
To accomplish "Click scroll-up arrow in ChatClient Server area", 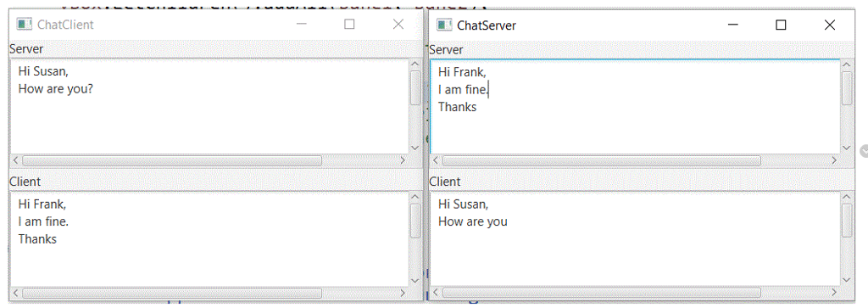I will [x=415, y=64].
